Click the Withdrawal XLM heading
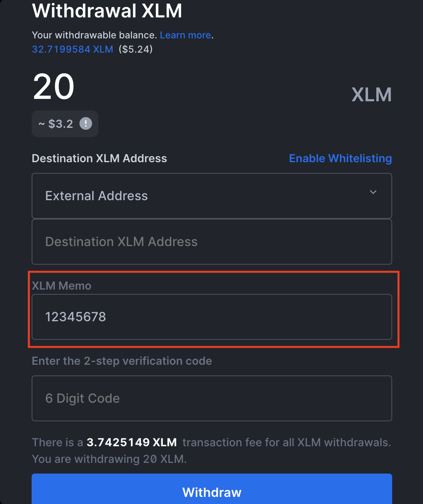Viewport: 423px width, 504px height. tap(107, 11)
